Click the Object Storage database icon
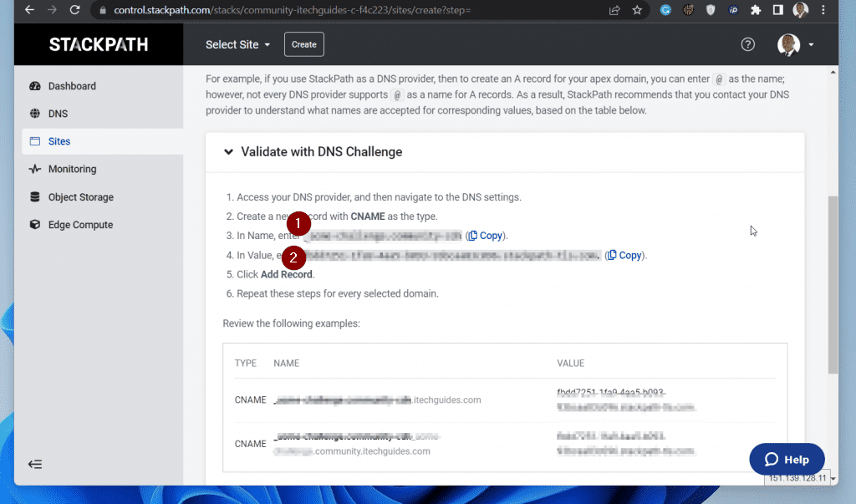Image resolution: width=856 pixels, height=504 pixels. [35, 196]
